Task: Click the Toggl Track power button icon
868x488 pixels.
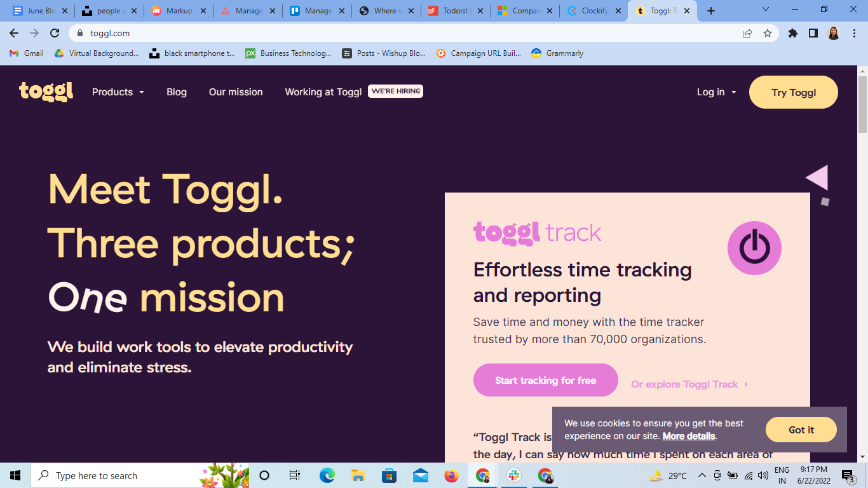Action: [x=754, y=248]
